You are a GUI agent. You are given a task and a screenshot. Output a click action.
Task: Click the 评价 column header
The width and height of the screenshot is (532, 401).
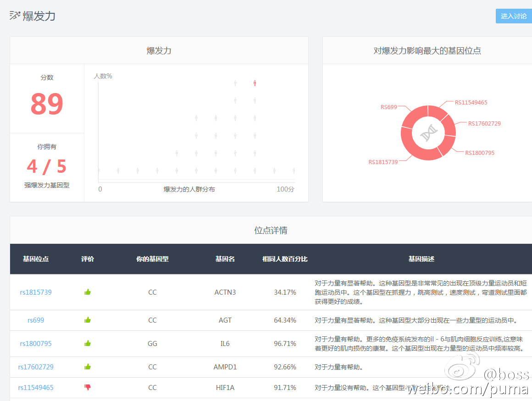point(88,259)
